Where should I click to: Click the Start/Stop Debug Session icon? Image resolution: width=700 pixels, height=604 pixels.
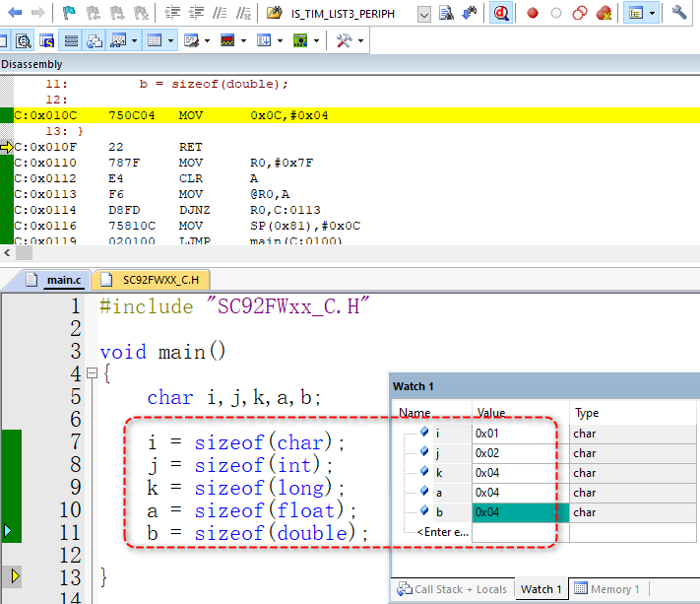(x=501, y=13)
